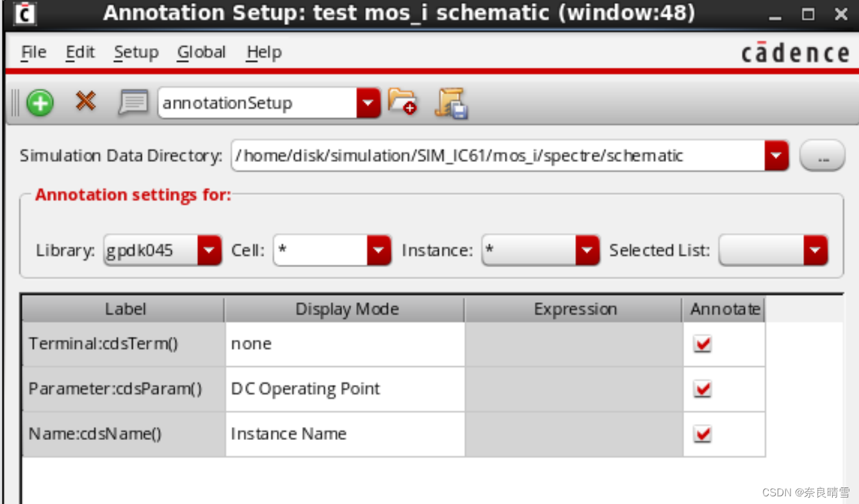The height and width of the screenshot is (504, 859).
Task: Expand Simulation Data Directory dropdown
Action: (x=776, y=156)
